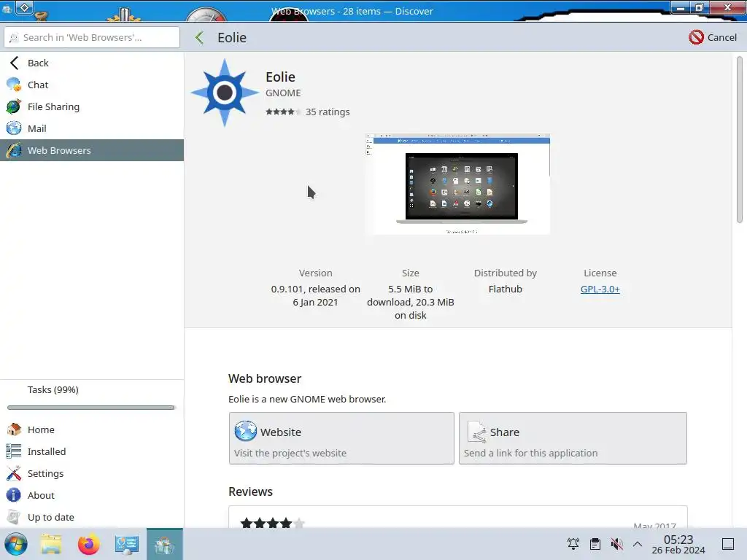Screen dimensions: 747x560
Task: Click the Mail globe icon
Action: click(x=14, y=128)
